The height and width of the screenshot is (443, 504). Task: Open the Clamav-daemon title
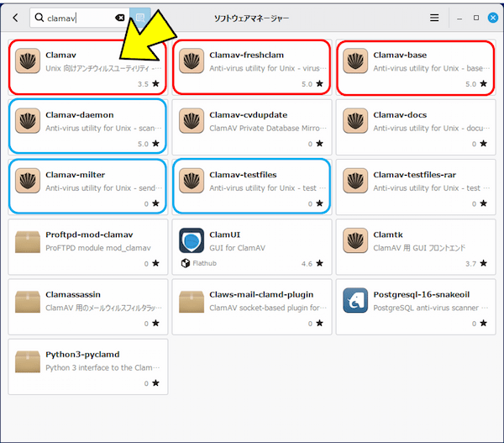[x=80, y=115]
